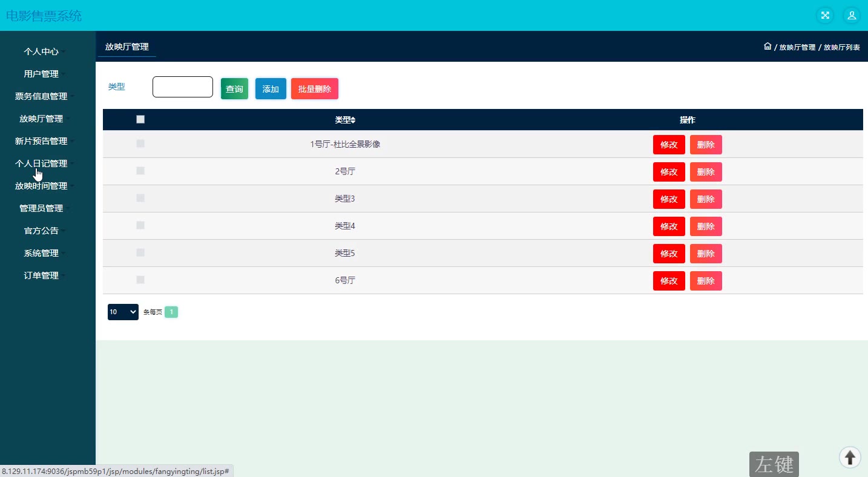The image size is (868, 477).
Task: Click 删除 for 6号厅
Action: 706,281
